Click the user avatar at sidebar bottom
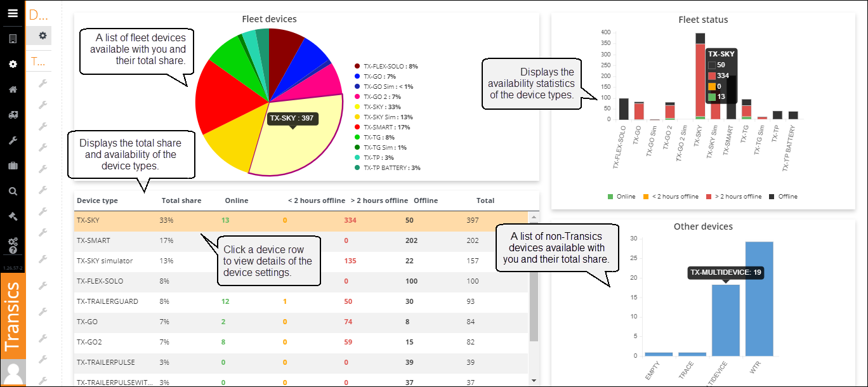This screenshot has height=387, width=868. pyautogui.click(x=13, y=373)
